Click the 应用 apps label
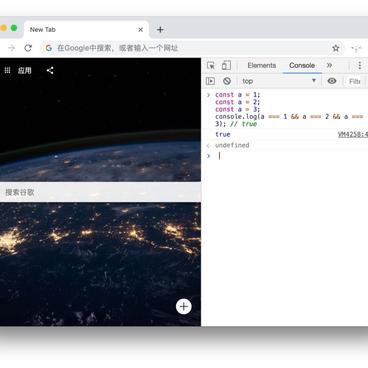This screenshot has height=368, width=368. pos(25,70)
